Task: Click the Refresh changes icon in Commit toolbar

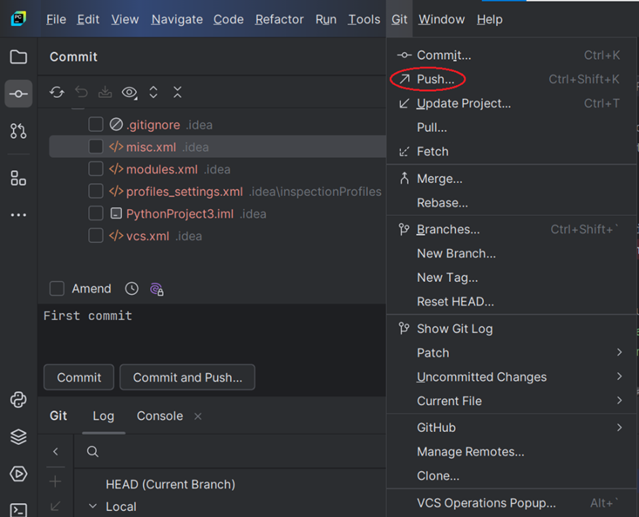Action: point(57,92)
